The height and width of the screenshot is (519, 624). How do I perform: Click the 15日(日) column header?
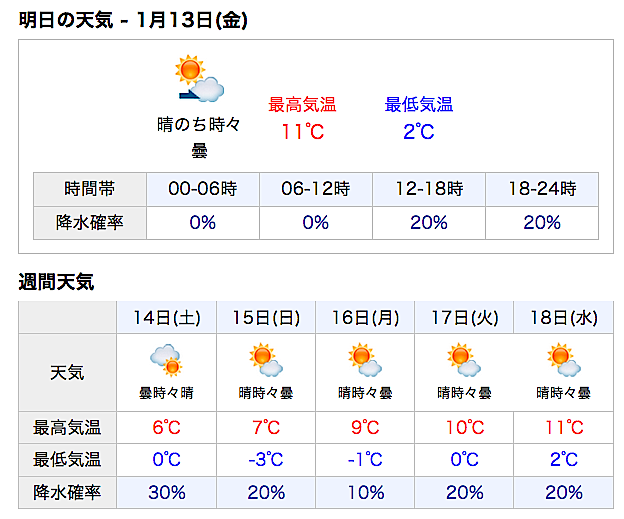[x=266, y=318]
